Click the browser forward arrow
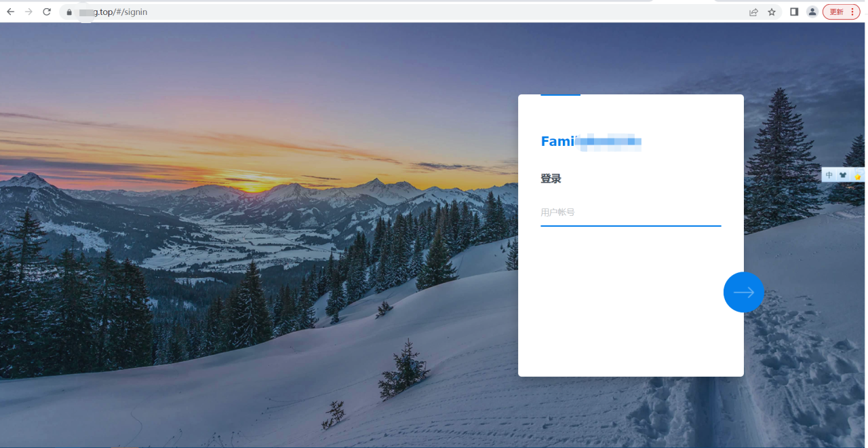 pyautogui.click(x=28, y=12)
